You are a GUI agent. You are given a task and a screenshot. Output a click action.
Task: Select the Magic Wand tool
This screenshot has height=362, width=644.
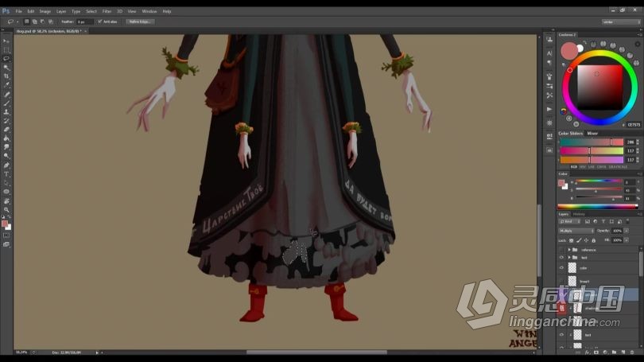pos(6,68)
